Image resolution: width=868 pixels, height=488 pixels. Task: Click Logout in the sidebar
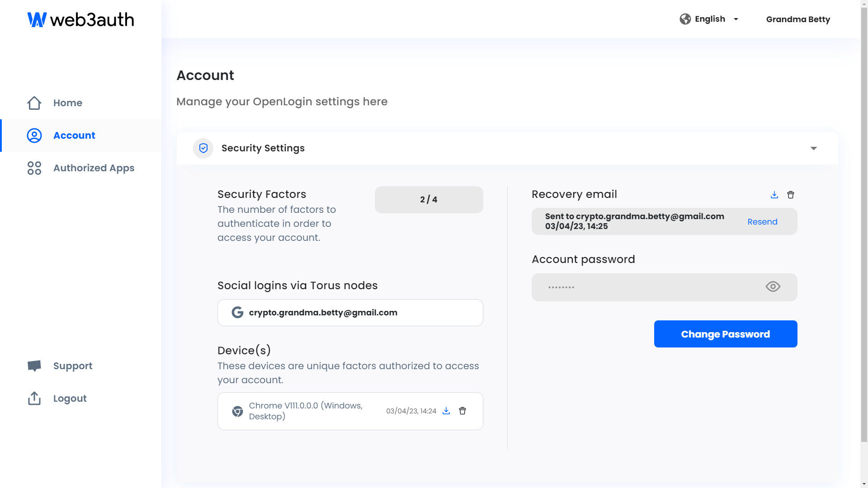80,399
